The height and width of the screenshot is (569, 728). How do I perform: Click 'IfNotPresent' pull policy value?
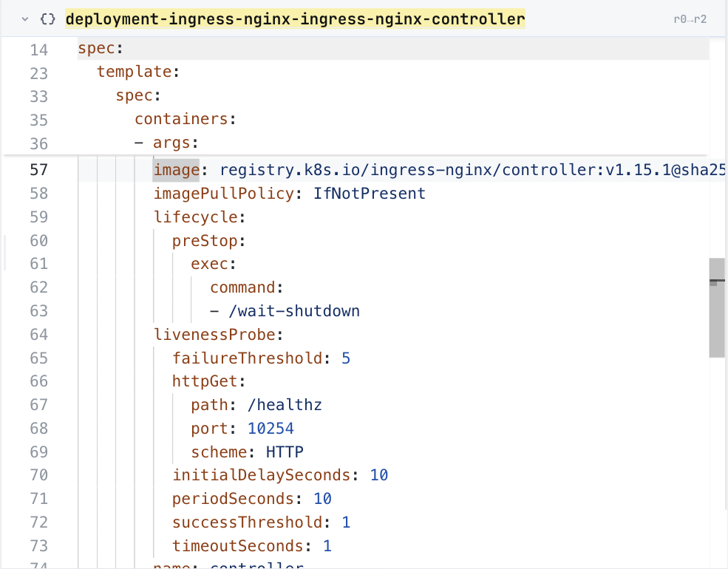tap(370, 194)
